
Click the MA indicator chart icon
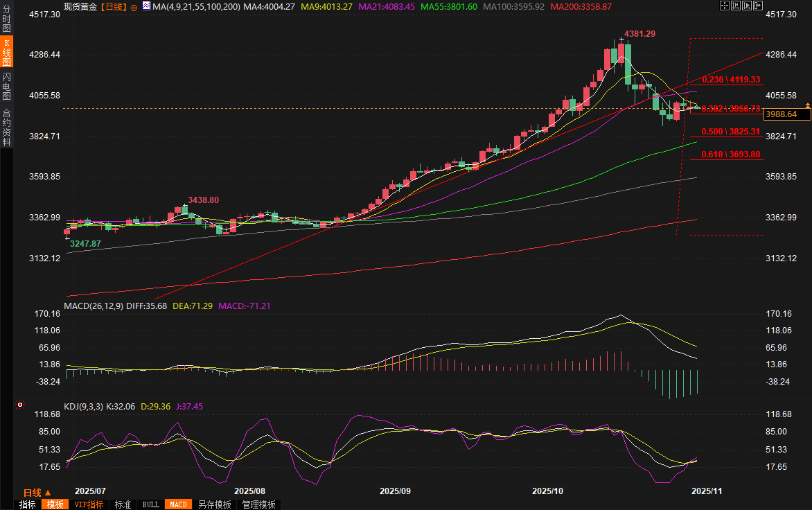pyautogui.click(x=145, y=6)
